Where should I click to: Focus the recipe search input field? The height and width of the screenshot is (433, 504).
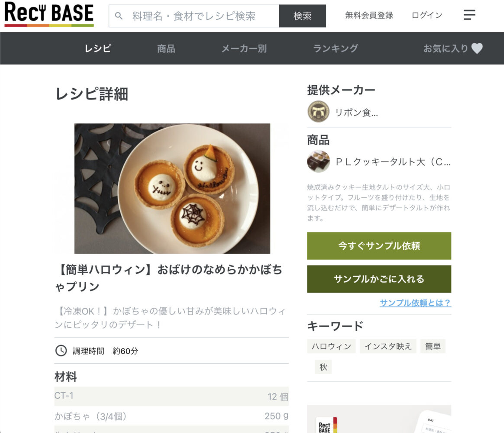click(194, 16)
